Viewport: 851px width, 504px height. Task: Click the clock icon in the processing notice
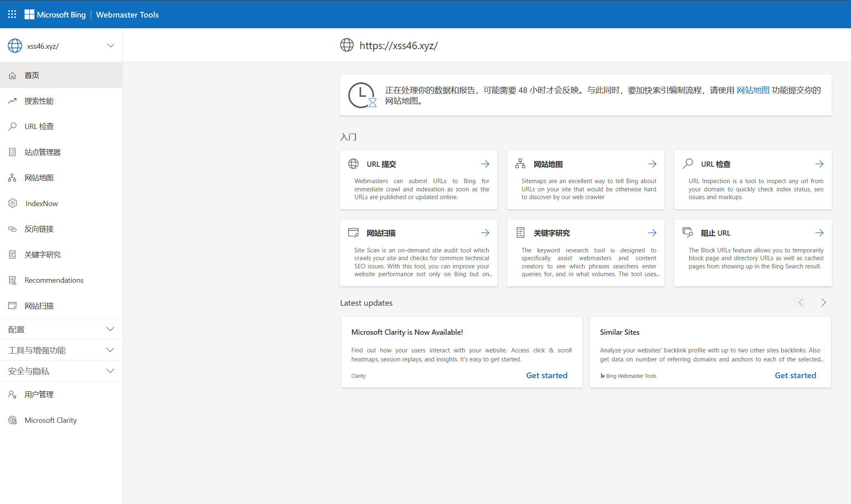tap(362, 95)
